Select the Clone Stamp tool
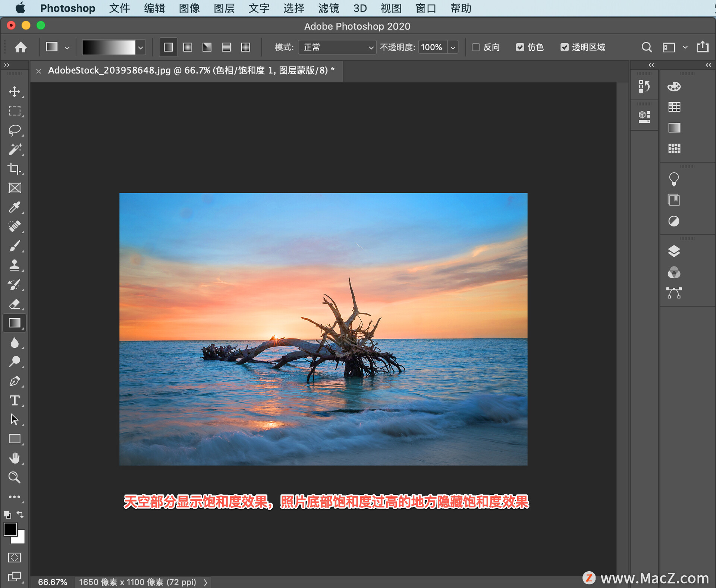The height and width of the screenshot is (588, 716). tap(15, 265)
